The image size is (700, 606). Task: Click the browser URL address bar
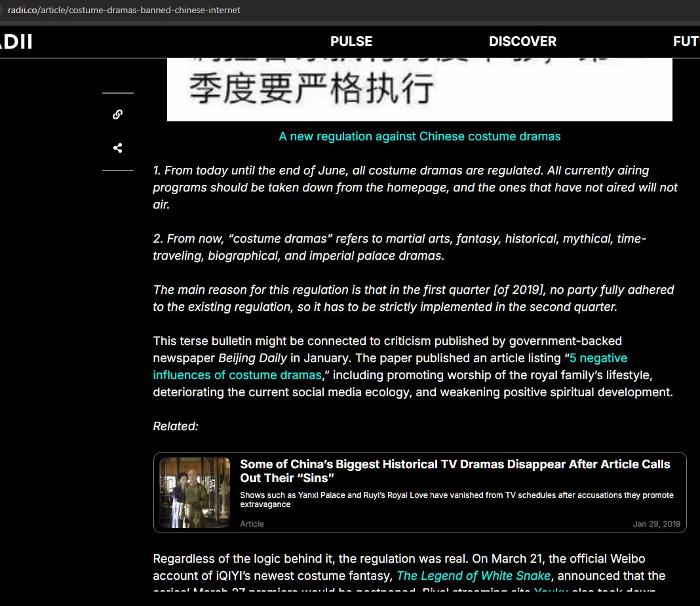124,10
